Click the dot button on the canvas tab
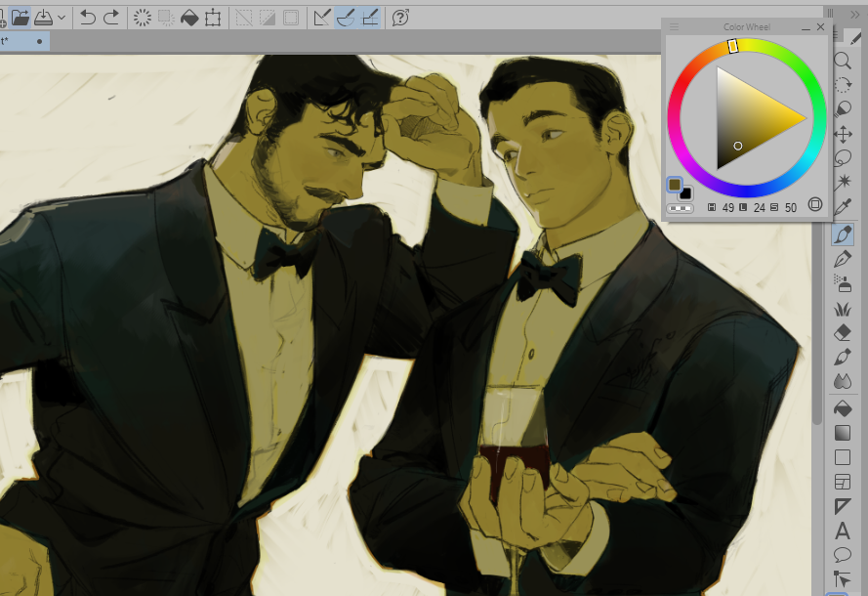This screenshot has height=596, width=868. pos(39,41)
